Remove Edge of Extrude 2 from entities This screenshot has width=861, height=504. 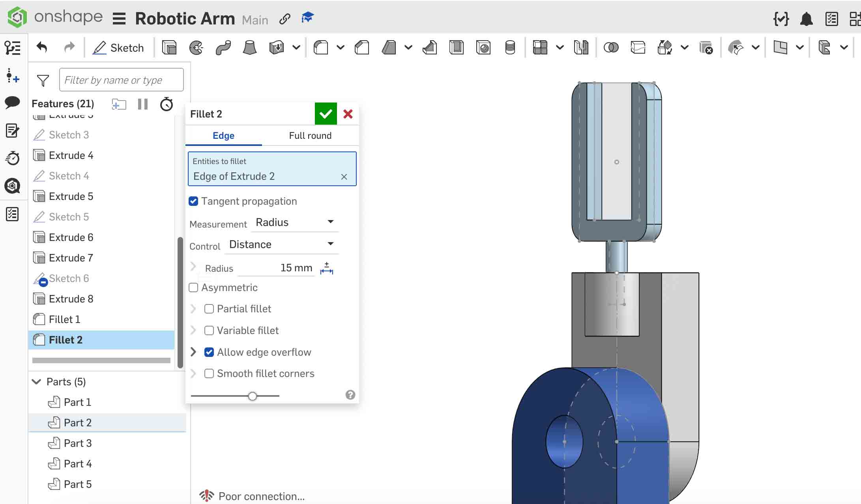tap(344, 177)
